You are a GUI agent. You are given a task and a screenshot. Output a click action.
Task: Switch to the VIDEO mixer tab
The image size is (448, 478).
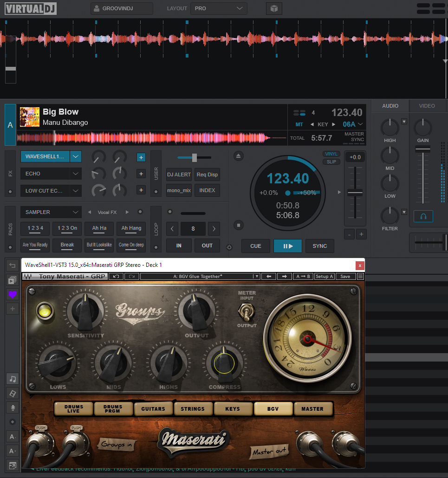pos(427,106)
